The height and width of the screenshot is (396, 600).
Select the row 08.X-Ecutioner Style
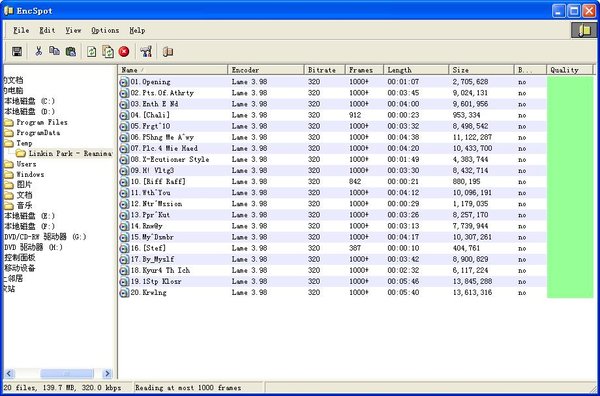pyautogui.click(x=332, y=160)
